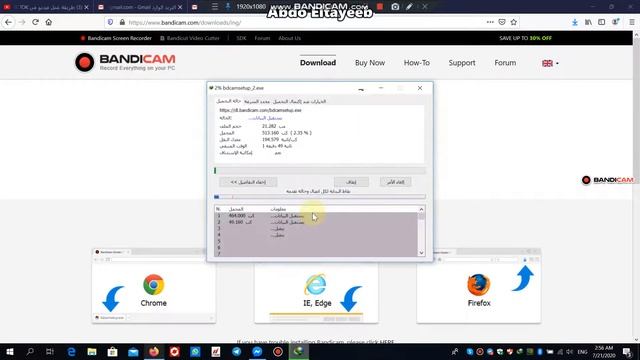Image resolution: width=640 pixels, height=360 pixels.
Task: Open the Firefox downloads arrow panel
Action: pyautogui.click(x=575, y=22)
